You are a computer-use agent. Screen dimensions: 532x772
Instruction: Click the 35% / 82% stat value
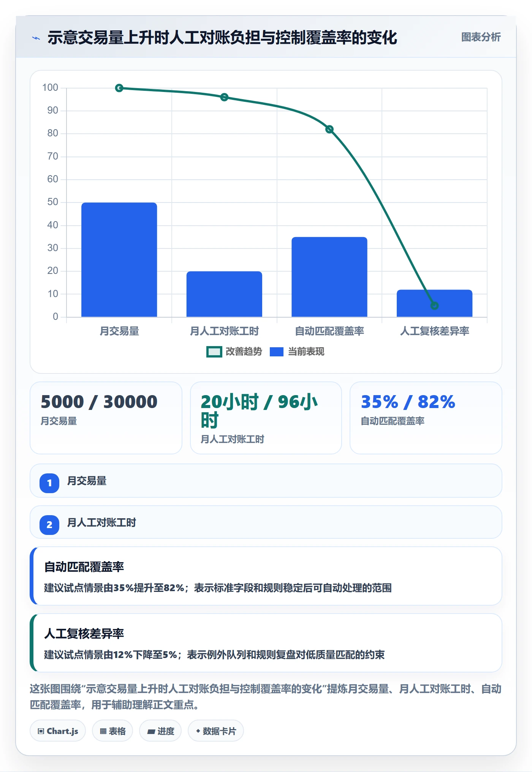pyautogui.click(x=408, y=402)
